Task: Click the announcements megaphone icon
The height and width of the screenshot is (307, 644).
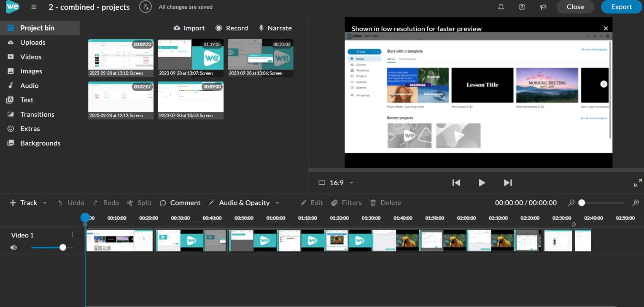Action: (543, 7)
